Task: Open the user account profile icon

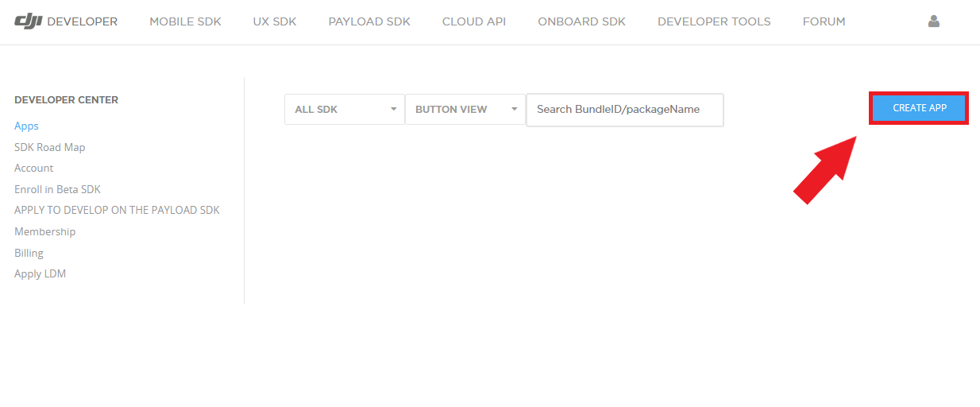Action: [x=934, y=21]
